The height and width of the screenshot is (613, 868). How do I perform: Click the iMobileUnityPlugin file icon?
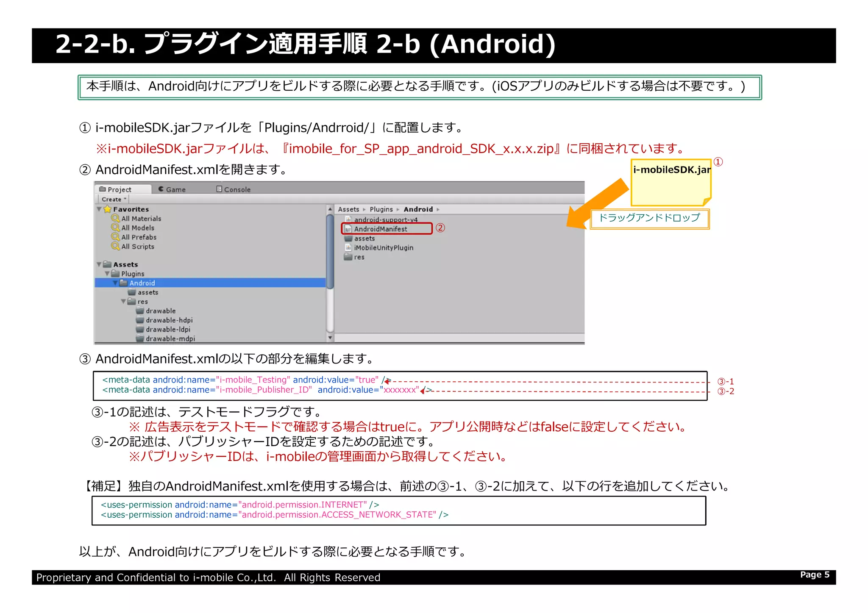[x=348, y=247]
